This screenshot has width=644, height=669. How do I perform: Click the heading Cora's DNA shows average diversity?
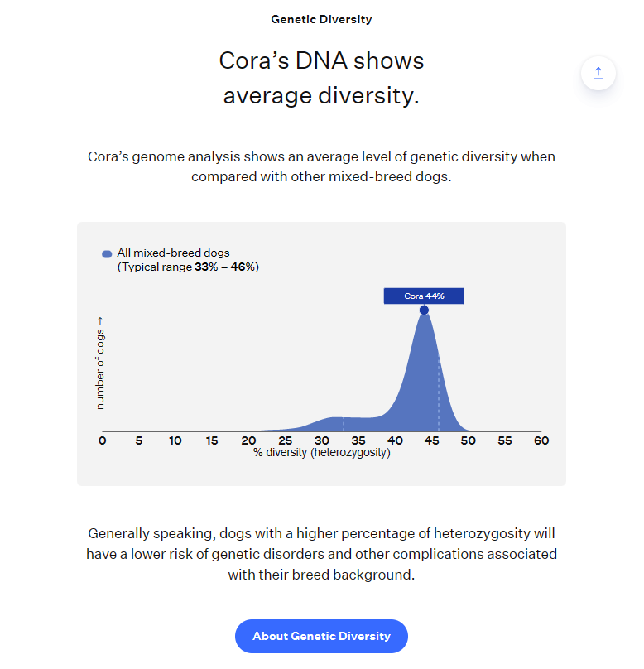[x=321, y=77]
